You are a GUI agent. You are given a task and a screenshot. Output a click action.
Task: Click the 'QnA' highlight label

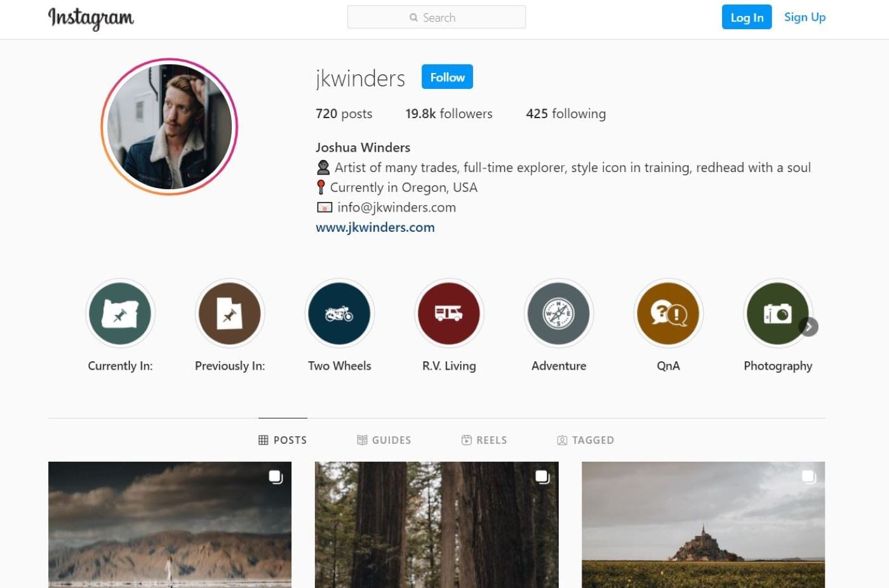click(668, 366)
